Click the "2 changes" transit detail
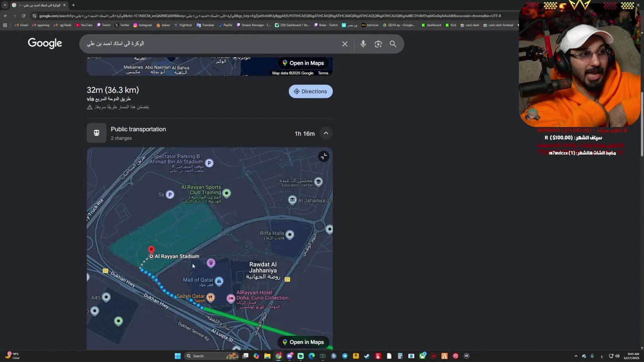The width and height of the screenshot is (644, 362). coord(121,138)
